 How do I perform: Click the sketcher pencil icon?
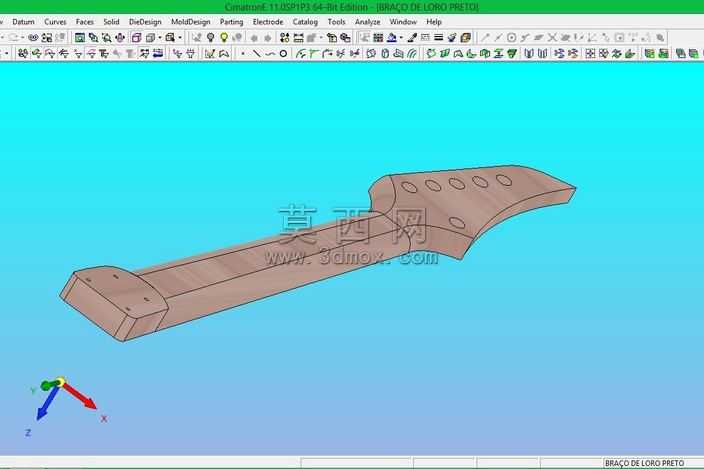210,54
